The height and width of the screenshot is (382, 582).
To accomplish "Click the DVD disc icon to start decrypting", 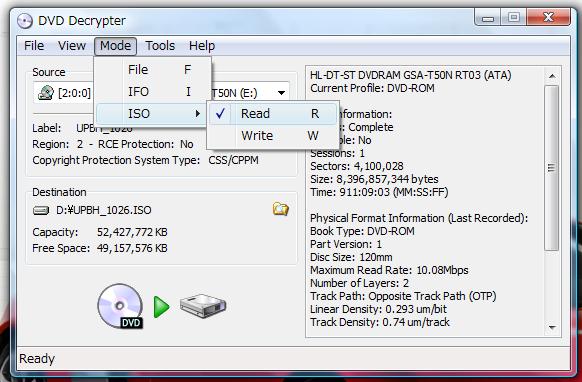I will coord(120,306).
